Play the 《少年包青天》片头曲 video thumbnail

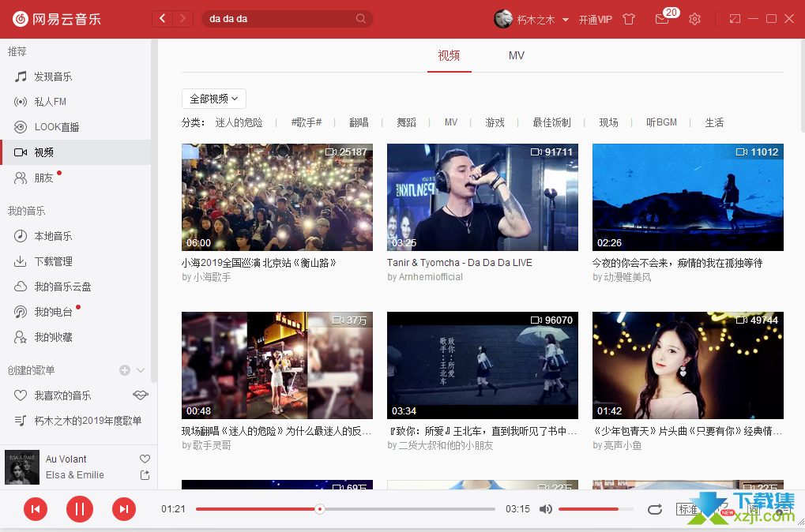[x=688, y=365]
